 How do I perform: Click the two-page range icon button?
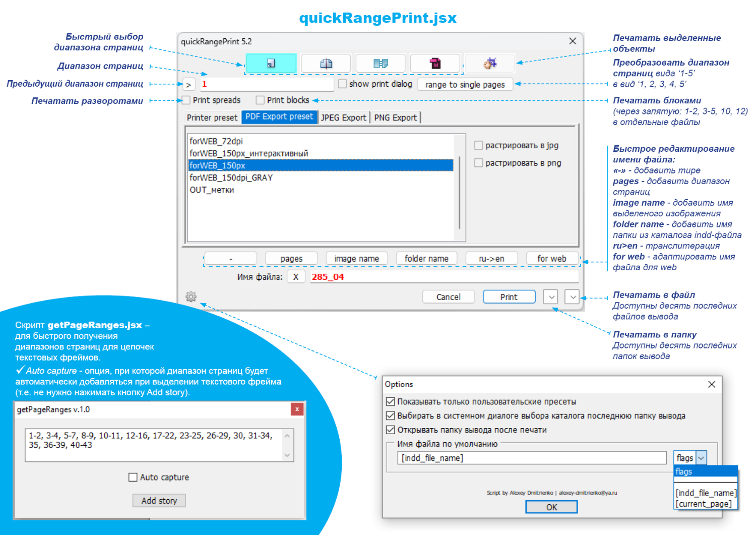click(381, 63)
